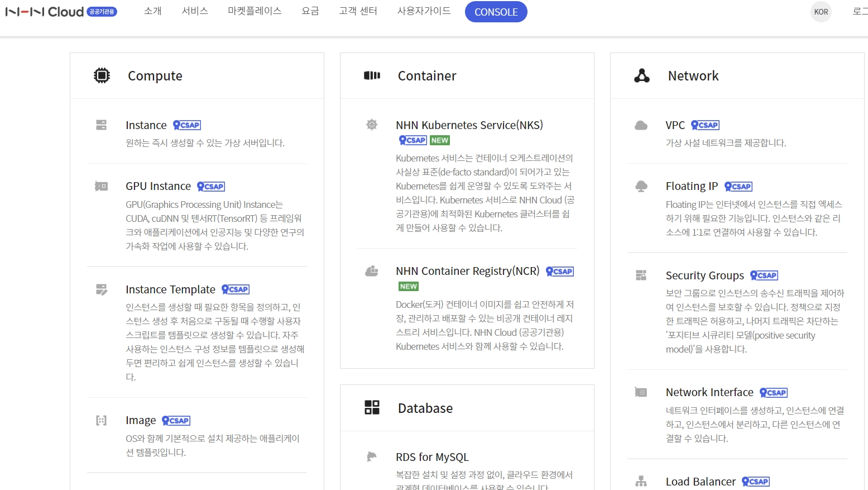Click the NEW badge under NHN Kubernetes Service
This screenshot has width=868, height=490.
point(440,140)
